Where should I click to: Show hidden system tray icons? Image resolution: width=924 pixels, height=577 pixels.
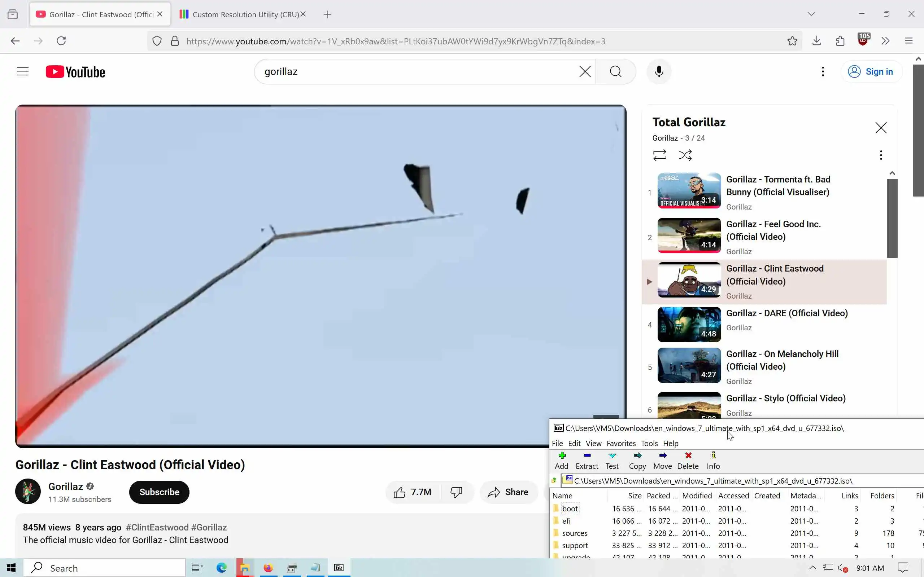pyautogui.click(x=812, y=568)
